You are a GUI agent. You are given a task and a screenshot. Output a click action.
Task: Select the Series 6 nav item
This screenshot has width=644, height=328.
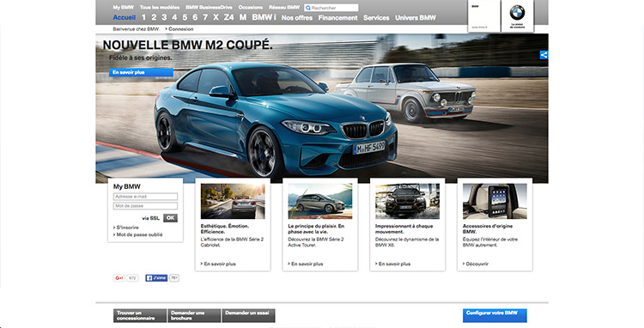click(195, 17)
